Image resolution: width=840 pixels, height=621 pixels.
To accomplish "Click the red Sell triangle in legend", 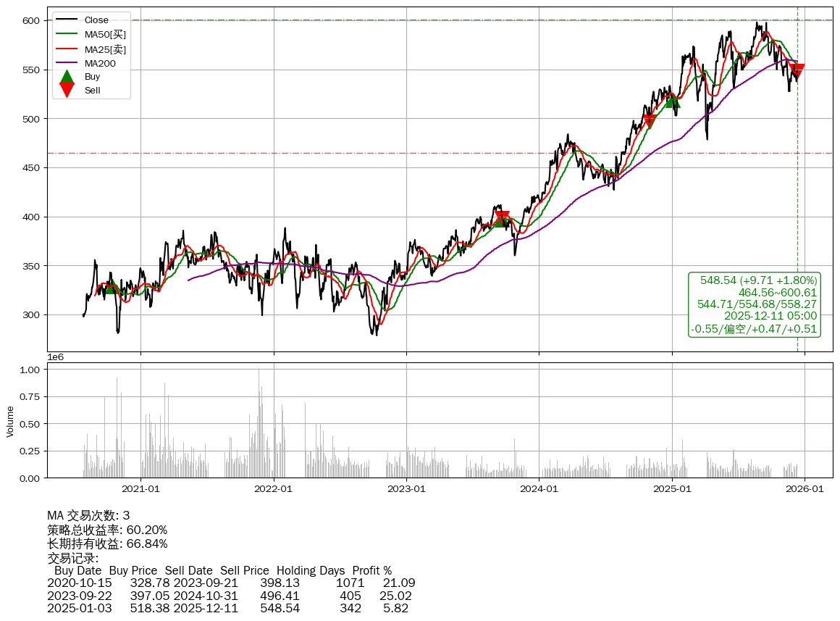I will coord(67,91).
